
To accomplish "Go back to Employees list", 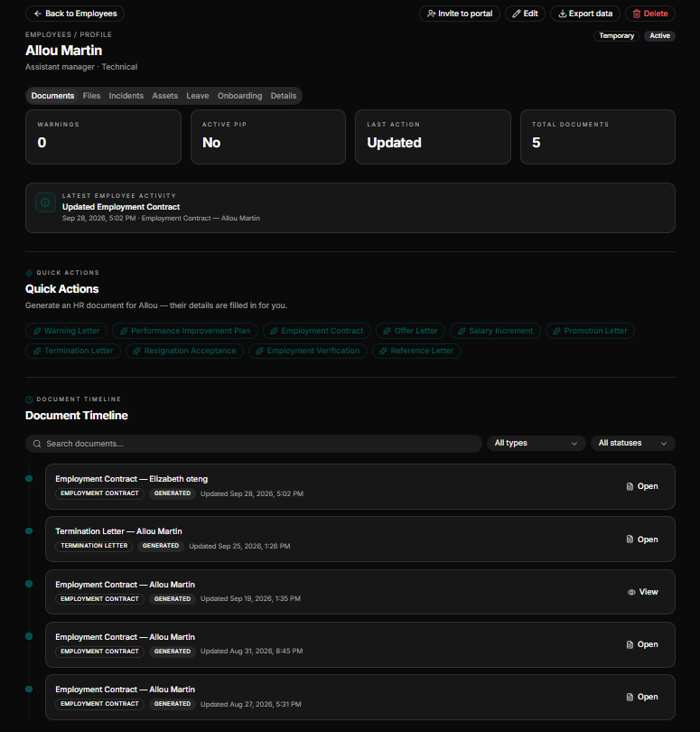I will coord(75,14).
